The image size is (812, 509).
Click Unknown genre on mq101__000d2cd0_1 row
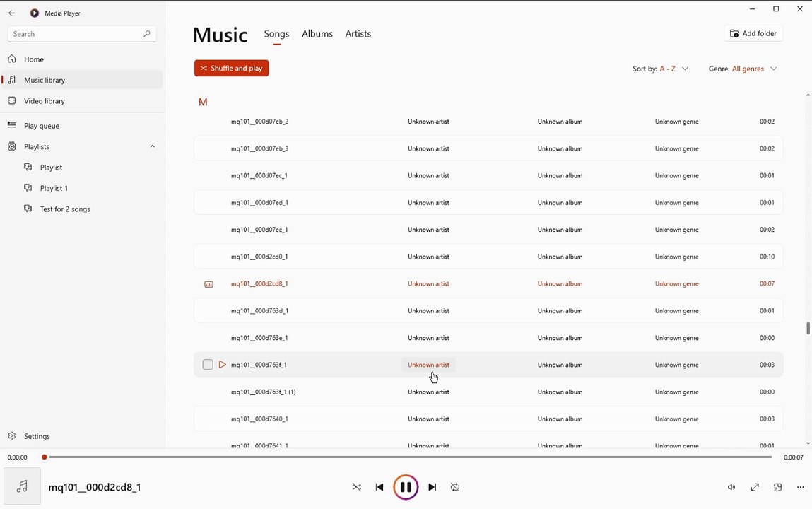[676, 257]
